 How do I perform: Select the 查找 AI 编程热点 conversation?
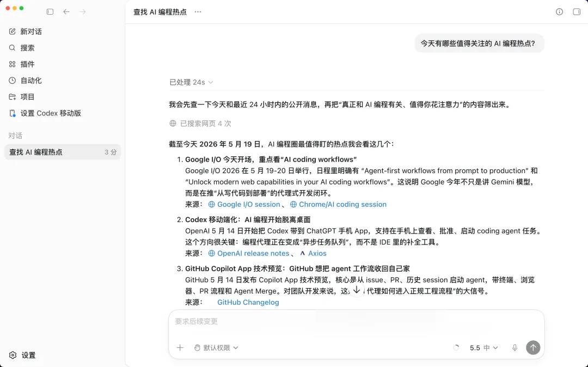click(x=63, y=152)
